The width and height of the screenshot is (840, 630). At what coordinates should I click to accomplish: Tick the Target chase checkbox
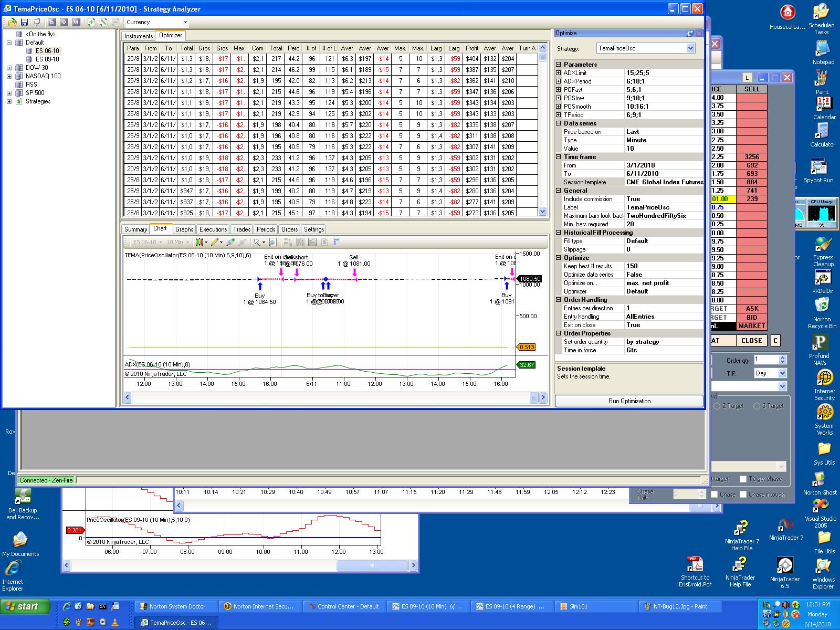pyautogui.click(x=743, y=479)
